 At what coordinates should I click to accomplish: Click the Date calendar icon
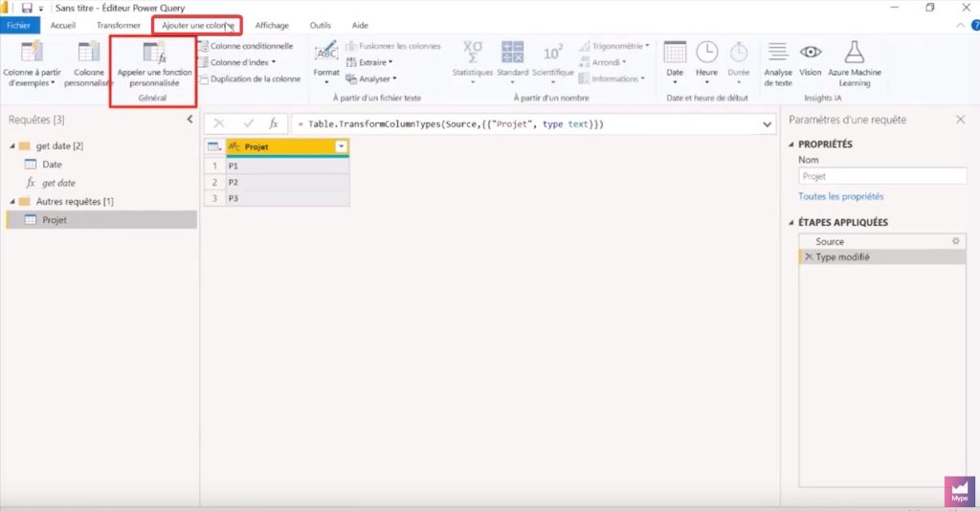click(x=675, y=52)
